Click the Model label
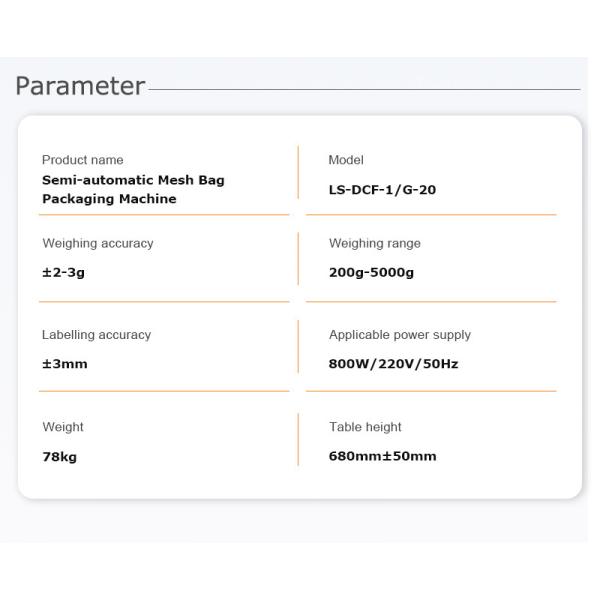This screenshot has width=600, height=600. pyautogui.click(x=346, y=160)
